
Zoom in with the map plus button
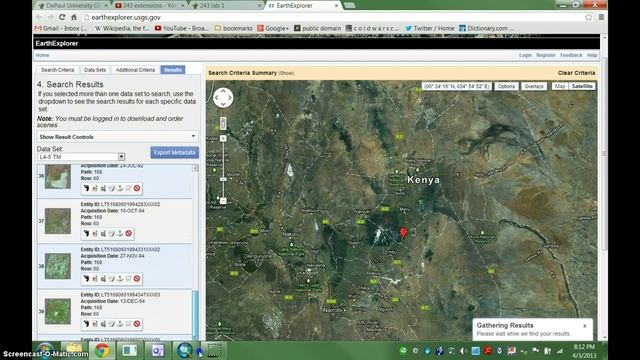click(x=223, y=138)
